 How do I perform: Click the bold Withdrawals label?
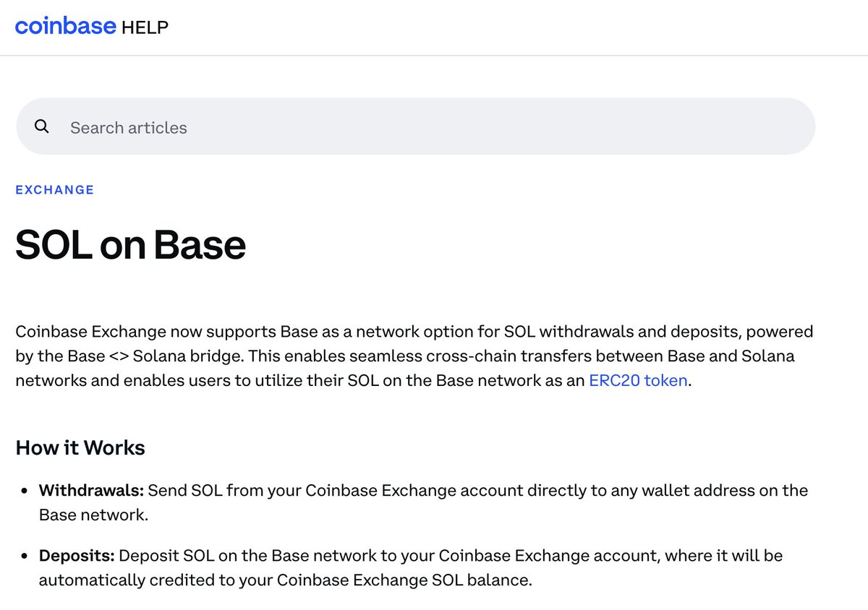pyautogui.click(x=91, y=491)
